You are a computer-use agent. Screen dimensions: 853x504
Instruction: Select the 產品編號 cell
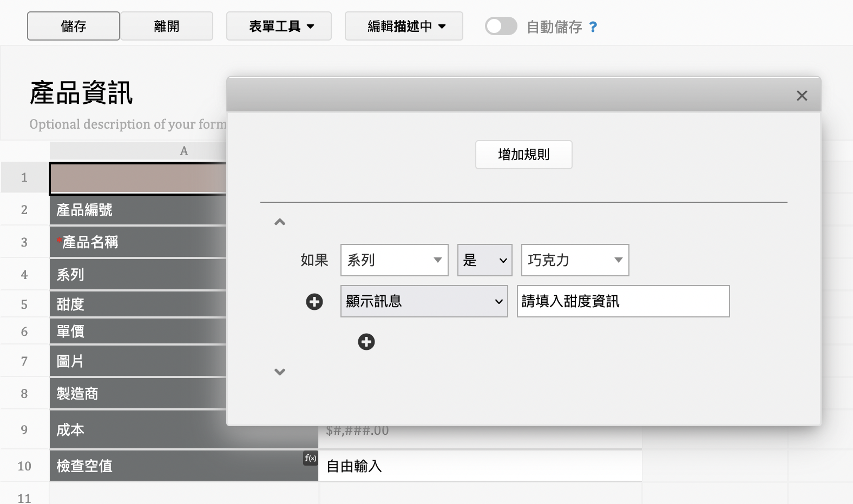138,210
